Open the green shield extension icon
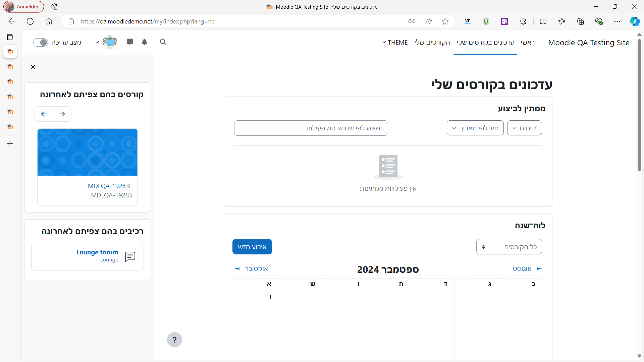The width and height of the screenshot is (644, 362). (x=486, y=21)
